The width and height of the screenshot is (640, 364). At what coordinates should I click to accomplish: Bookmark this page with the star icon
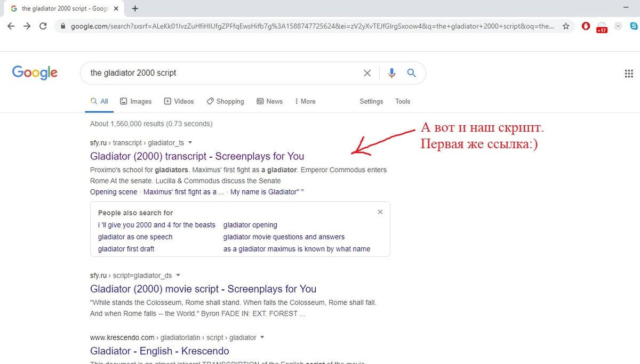566,26
